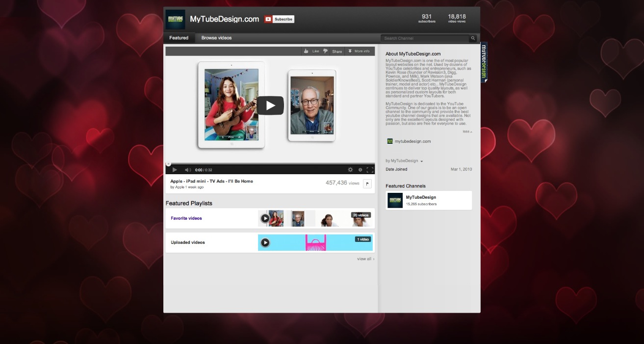Click the channel search magnifier icon
Screen dimensions: 644x344
473,38
